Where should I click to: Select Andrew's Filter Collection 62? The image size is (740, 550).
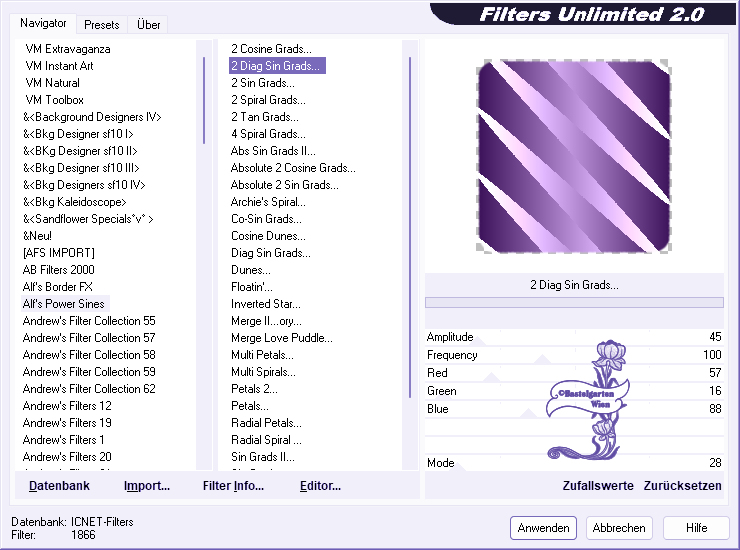pos(89,389)
